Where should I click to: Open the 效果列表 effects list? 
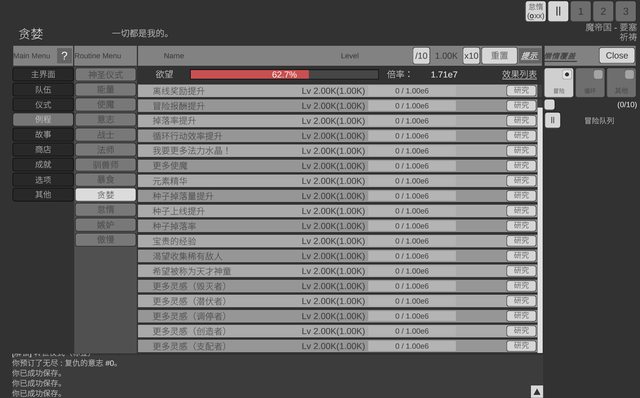[519, 75]
